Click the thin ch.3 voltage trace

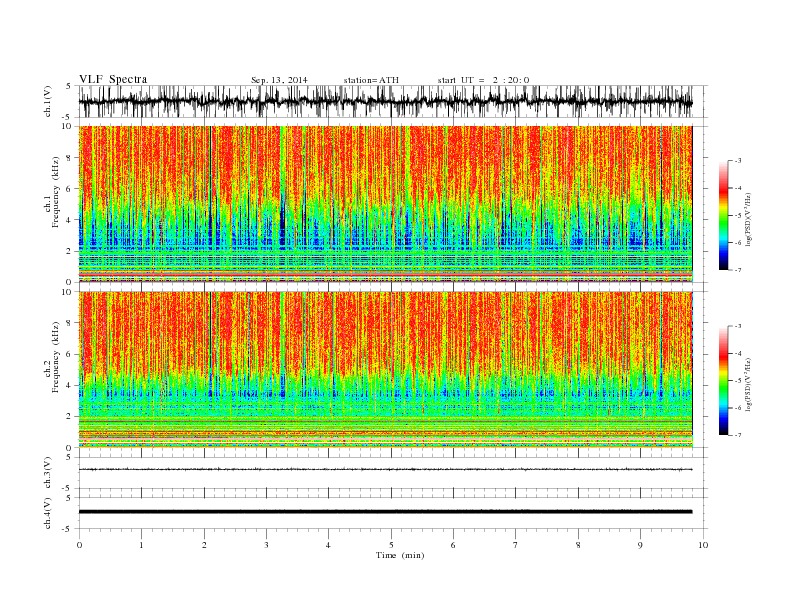(385, 470)
